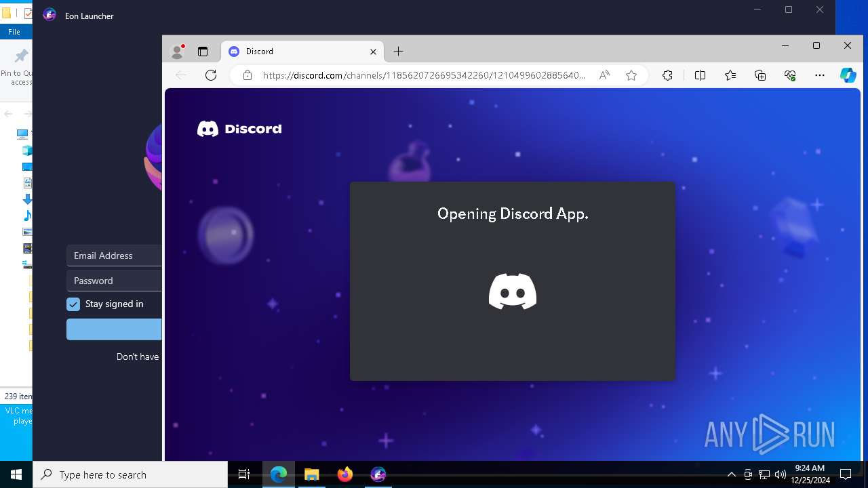868x488 pixels.
Task: Open network status tray icon
Action: pyautogui.click(x=764, y=474)
